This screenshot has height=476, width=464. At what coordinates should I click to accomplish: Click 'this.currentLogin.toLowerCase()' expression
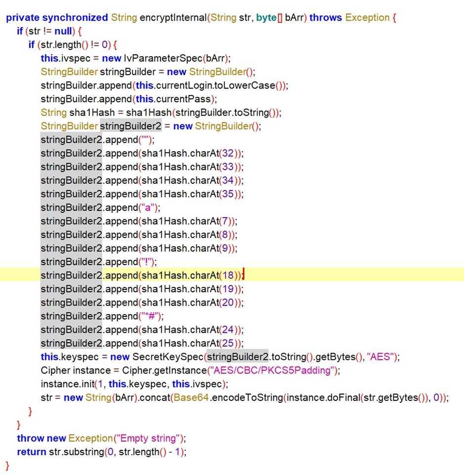coord(210,85)
